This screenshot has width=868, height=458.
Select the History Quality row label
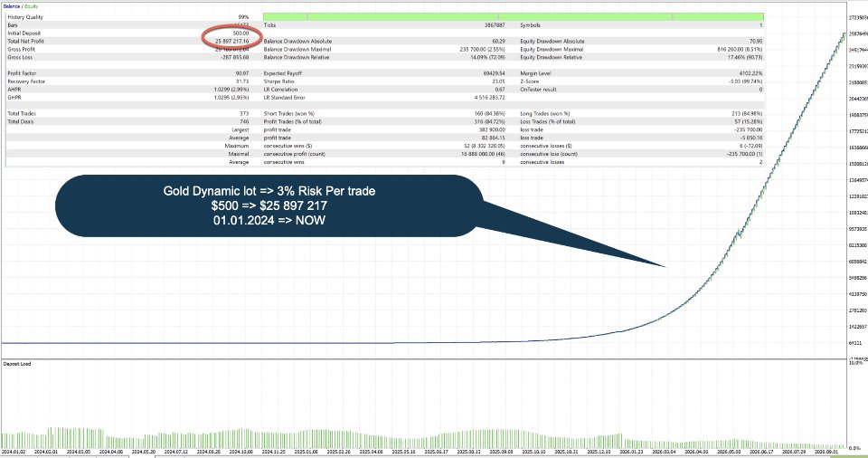pyautogui.click(x=25, y=17)
